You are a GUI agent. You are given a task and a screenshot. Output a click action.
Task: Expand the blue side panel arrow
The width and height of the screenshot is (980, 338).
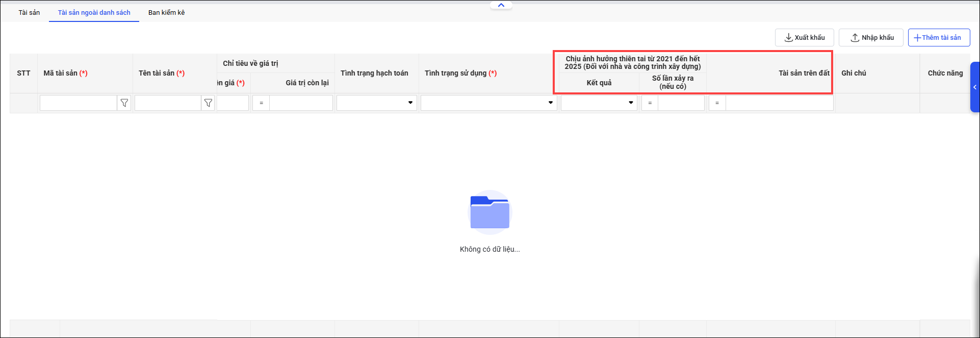click(x=974, y=87)
